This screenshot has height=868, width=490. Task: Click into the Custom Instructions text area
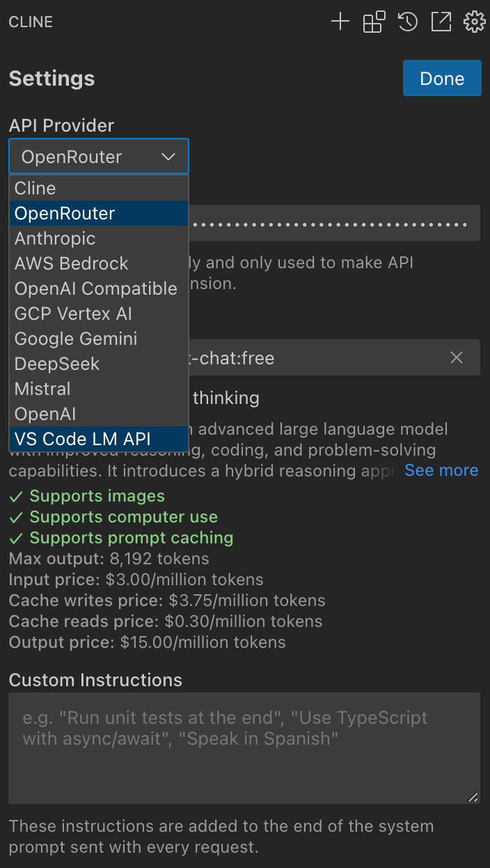tap(244, 748)
